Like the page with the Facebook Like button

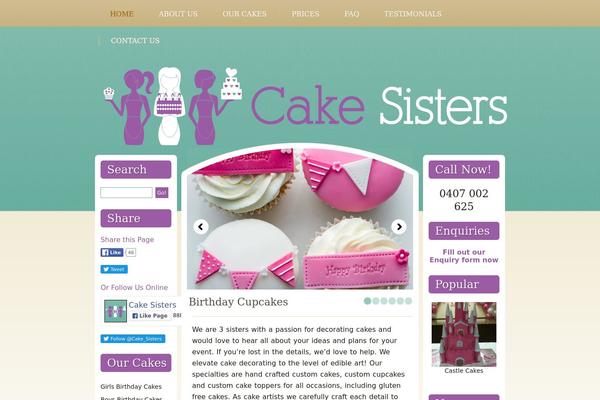pos(112,253)
